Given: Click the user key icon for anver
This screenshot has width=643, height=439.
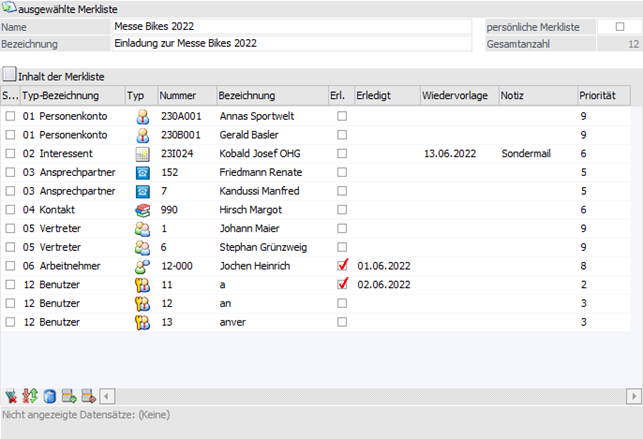Looking at the screenshot, I should coord(142,322).
